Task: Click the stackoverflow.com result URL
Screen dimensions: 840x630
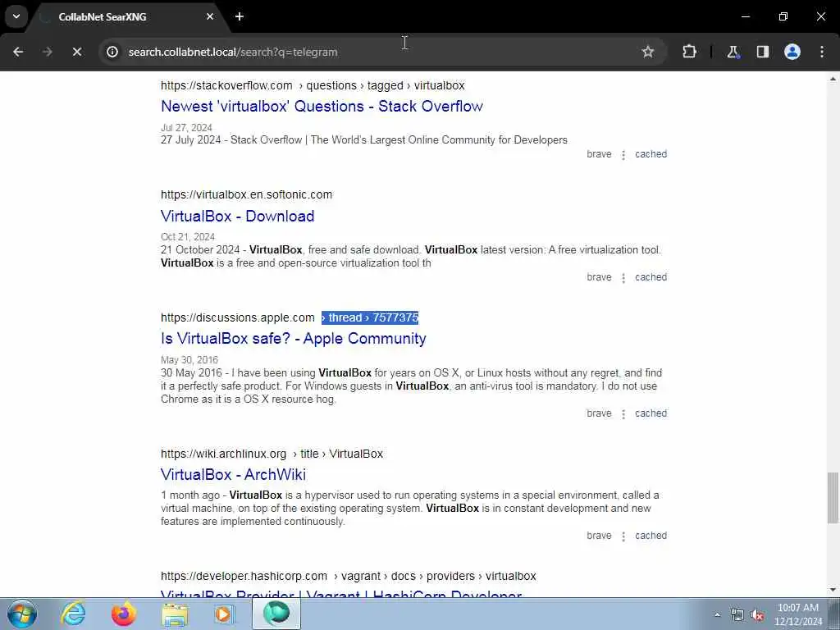Action: [x=313, y=85]
